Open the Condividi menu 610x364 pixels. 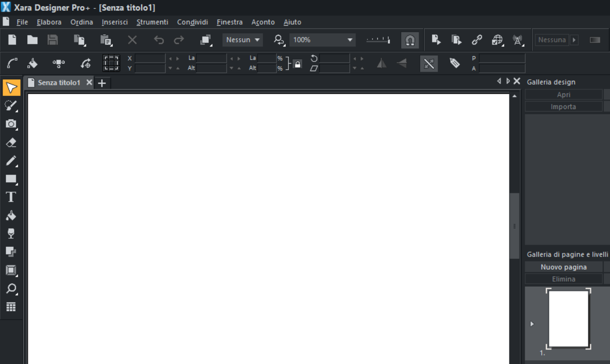click(192, 22)
